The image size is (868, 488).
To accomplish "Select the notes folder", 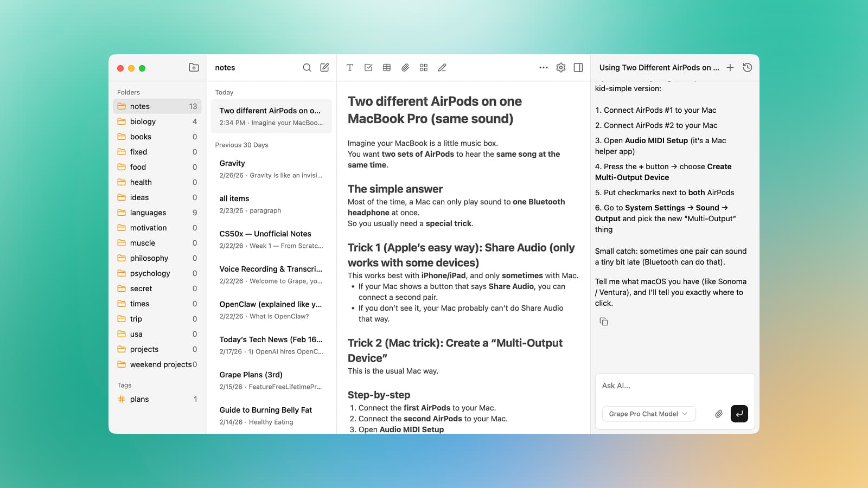I will pyautogui.click(x=157, y=106).
